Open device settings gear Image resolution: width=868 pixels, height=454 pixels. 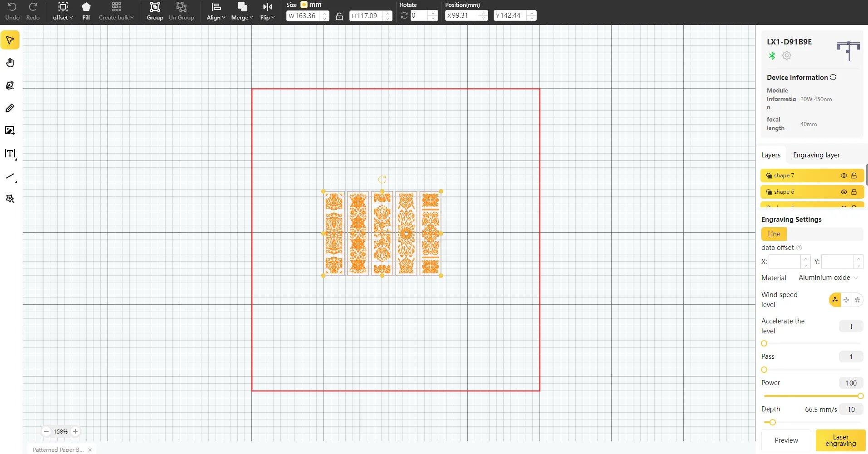click(x=787, y=55)
